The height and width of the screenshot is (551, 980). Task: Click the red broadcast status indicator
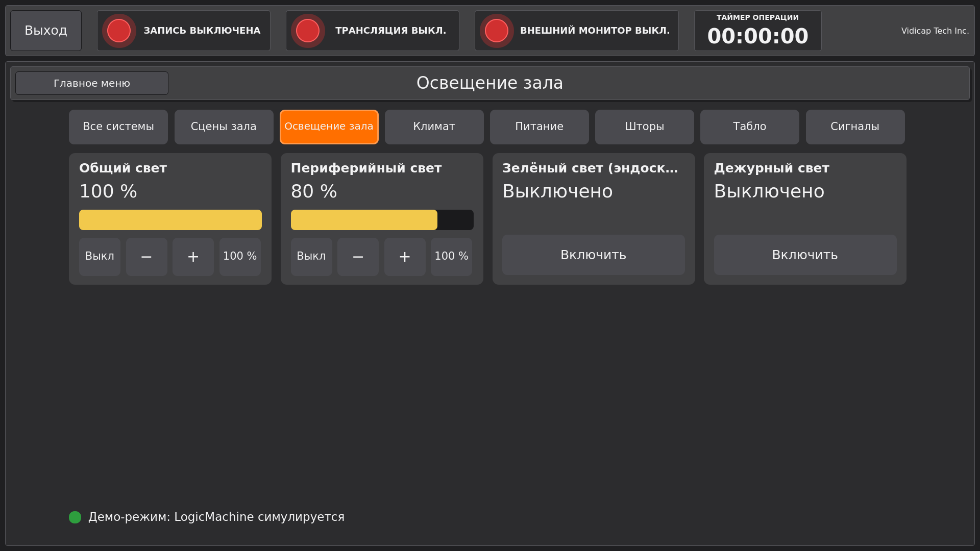pos(308,31)
